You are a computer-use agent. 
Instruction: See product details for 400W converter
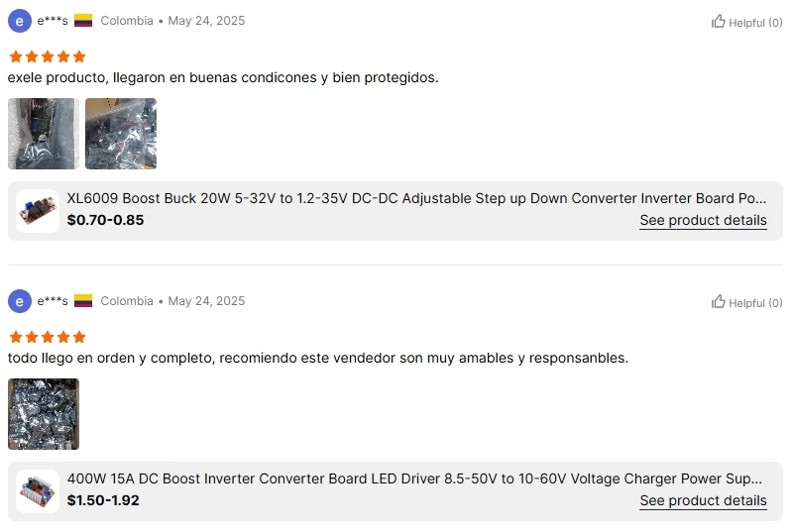703,500
